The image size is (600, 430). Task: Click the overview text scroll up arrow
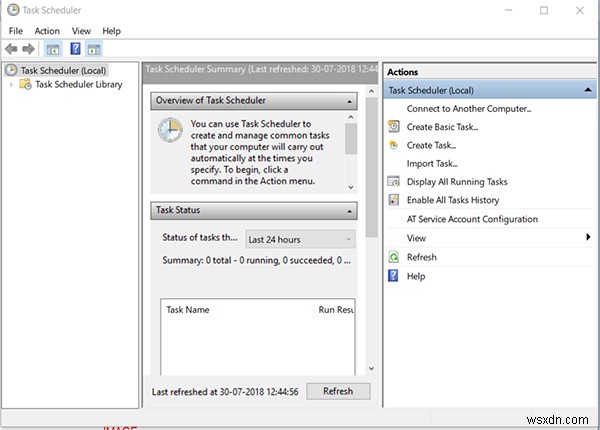(x=351, y=117)
